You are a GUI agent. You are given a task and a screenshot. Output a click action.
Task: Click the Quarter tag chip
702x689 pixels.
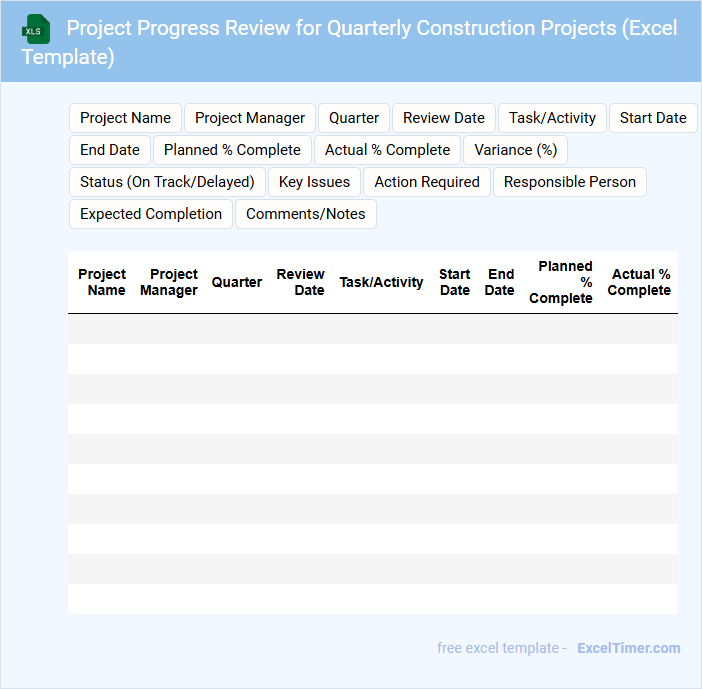point(354,118)
